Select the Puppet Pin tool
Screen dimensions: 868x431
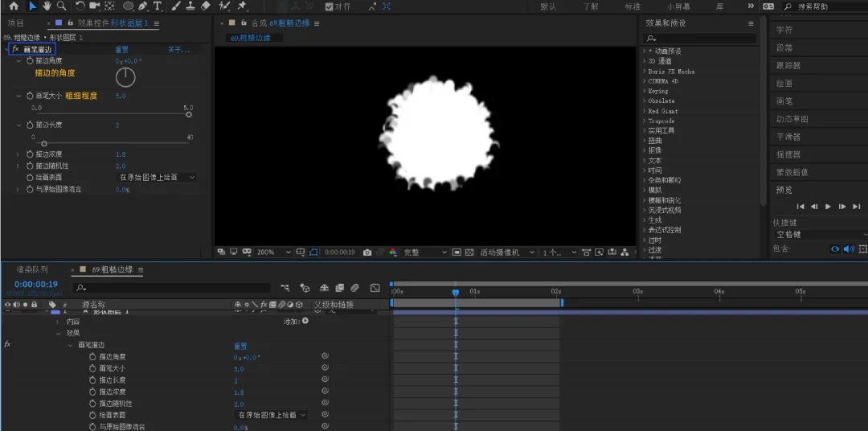coord(242,6)
